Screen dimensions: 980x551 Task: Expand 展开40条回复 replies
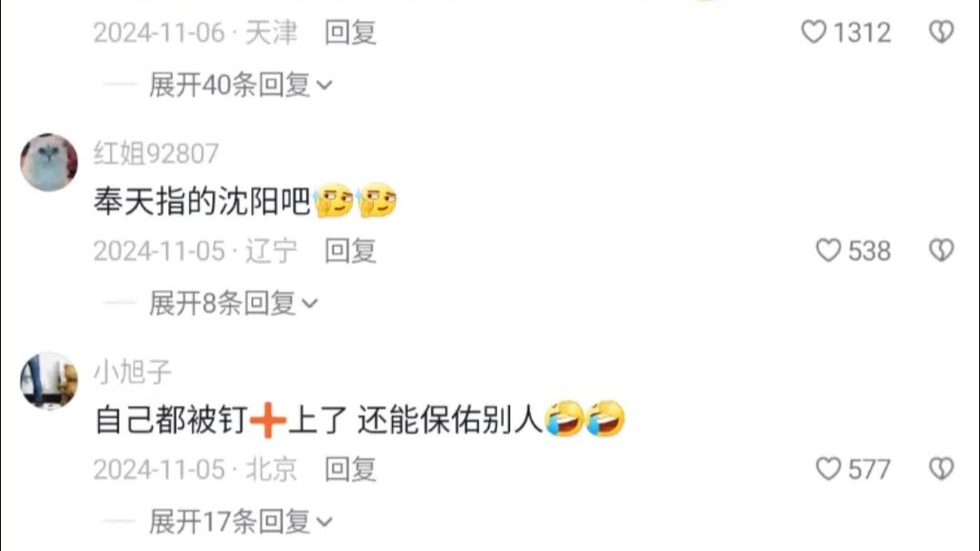click(x=240, y=84)
